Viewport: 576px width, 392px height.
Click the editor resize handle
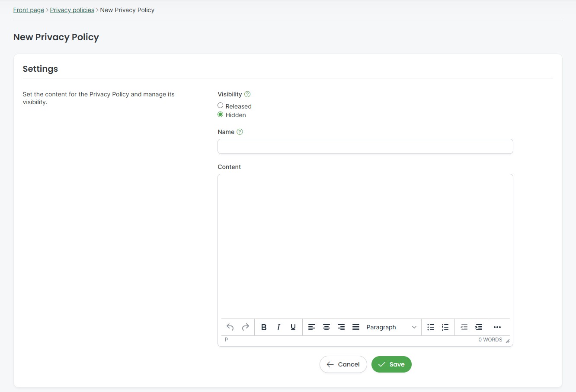(508, 341)
